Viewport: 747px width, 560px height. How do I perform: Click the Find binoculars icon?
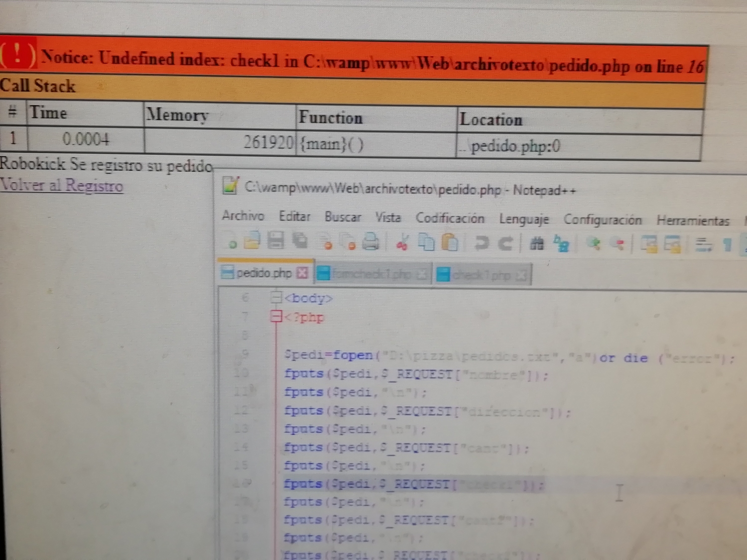pyautogui.click(x=537, y=244)
